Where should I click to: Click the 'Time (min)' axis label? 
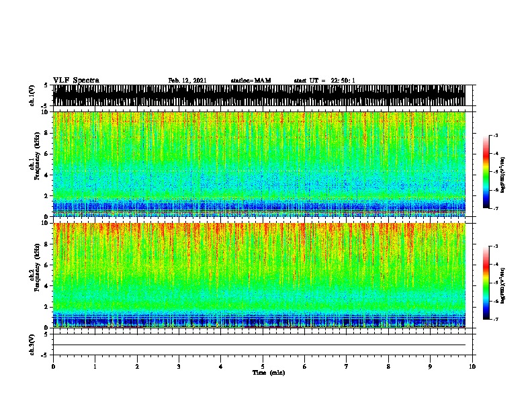tap(269, 373)
